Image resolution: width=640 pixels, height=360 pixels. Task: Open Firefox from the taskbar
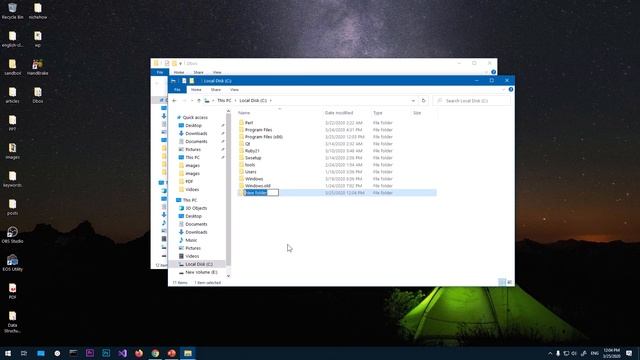[139, 353]
